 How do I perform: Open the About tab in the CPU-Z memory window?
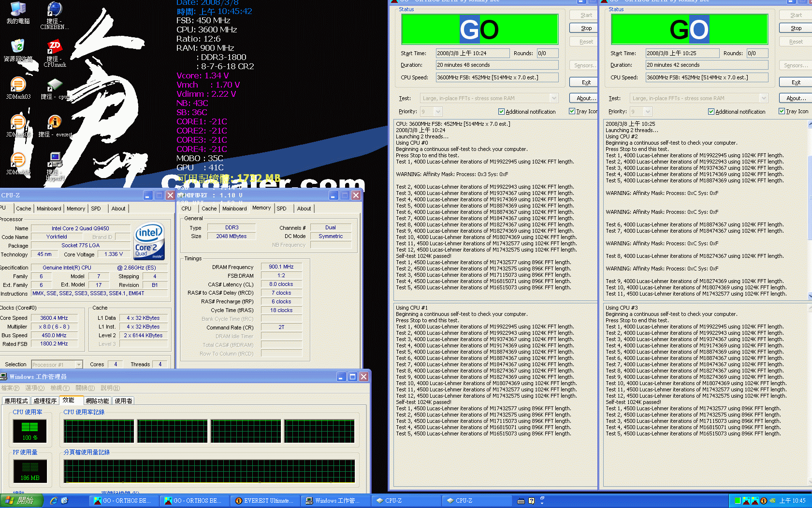[x=304, y=209]
